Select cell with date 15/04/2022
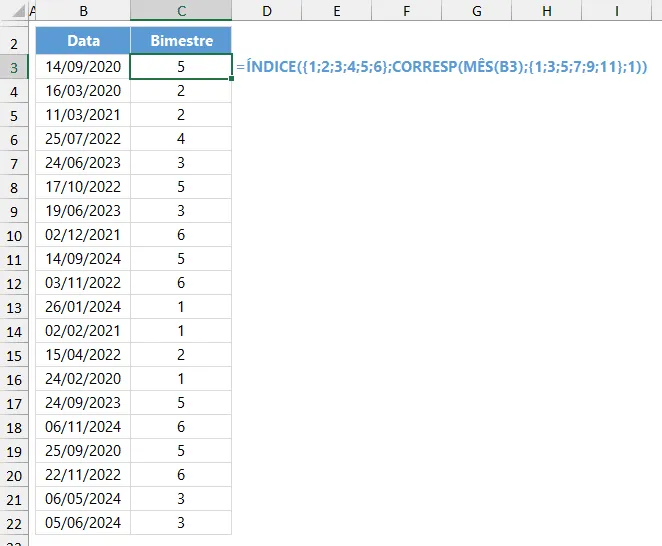 click(x=83, y=355)
